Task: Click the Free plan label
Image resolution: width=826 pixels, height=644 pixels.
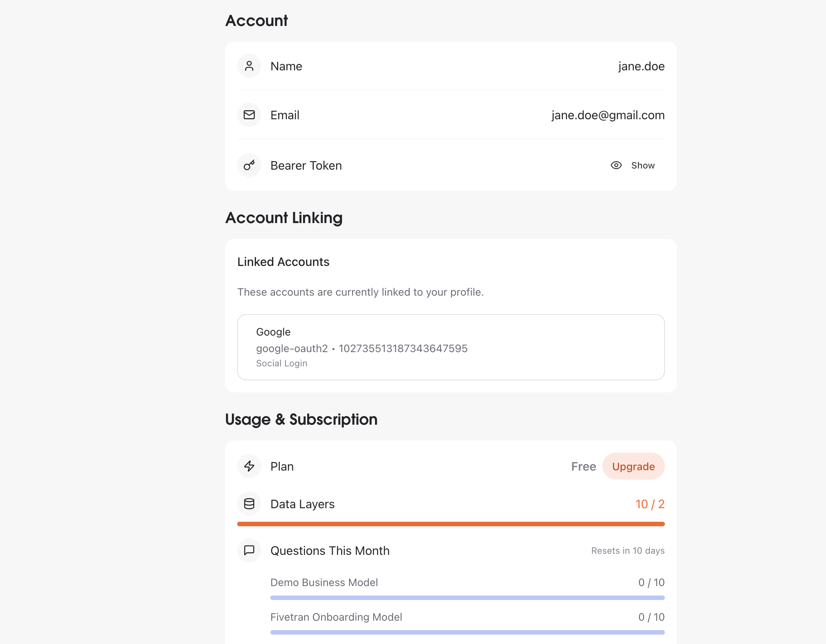Action: point(584,466)
